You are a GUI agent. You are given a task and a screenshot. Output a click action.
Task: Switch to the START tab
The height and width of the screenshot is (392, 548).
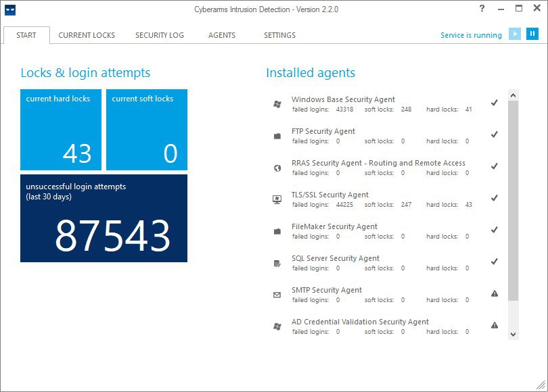26,35
